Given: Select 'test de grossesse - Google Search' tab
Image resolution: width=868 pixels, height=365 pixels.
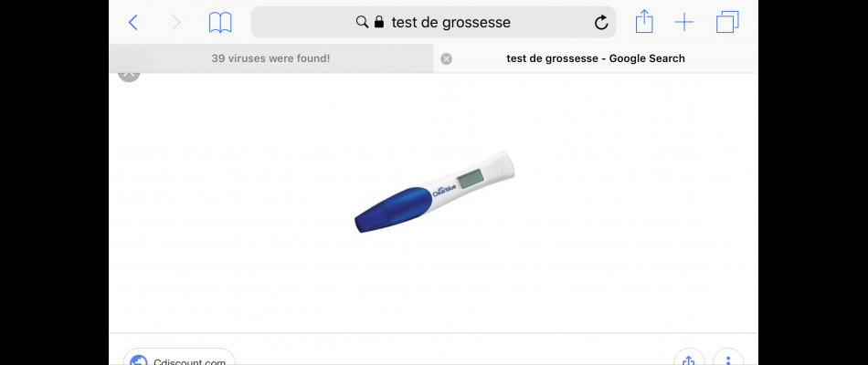Looking at the screenshot, I should pos(596,58).
